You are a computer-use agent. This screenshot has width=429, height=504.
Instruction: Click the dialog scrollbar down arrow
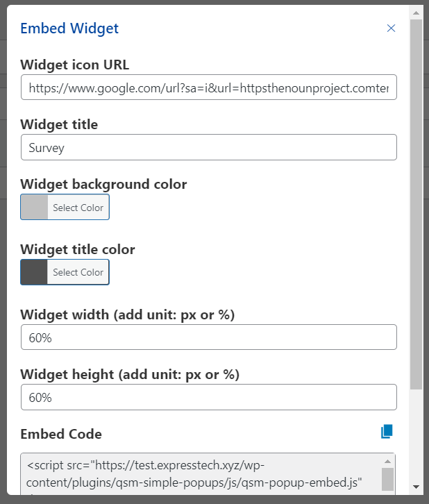pyautogui.click(x=416, y=487)
